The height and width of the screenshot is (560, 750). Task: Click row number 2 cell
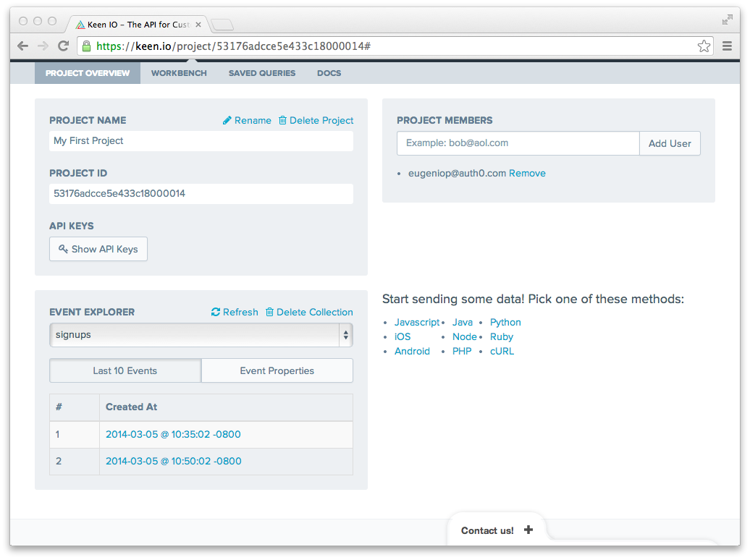click(x=75, y=461)
